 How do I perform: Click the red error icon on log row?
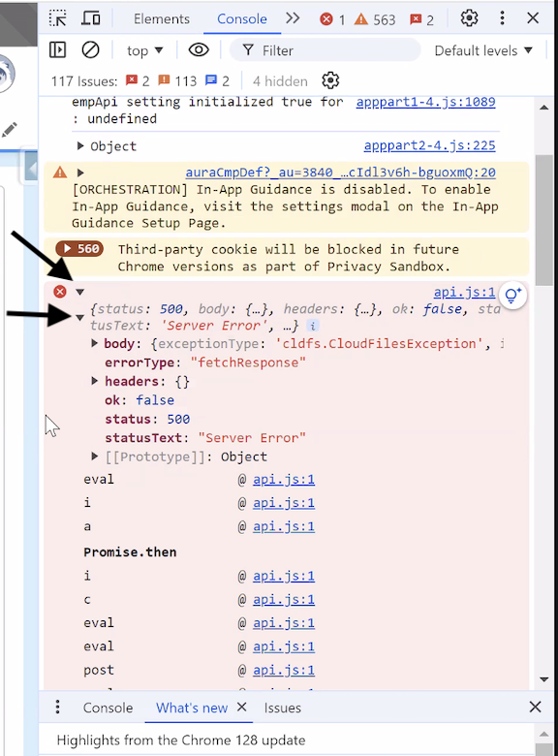[x=60, y=292]
